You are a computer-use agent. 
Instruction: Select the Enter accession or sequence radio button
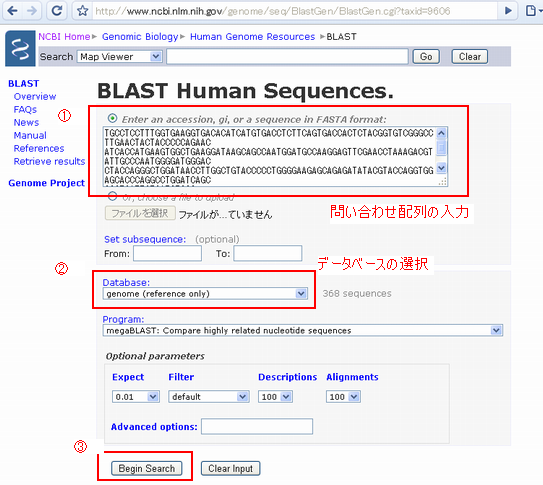pyautogui.click(x=112, y=118)
